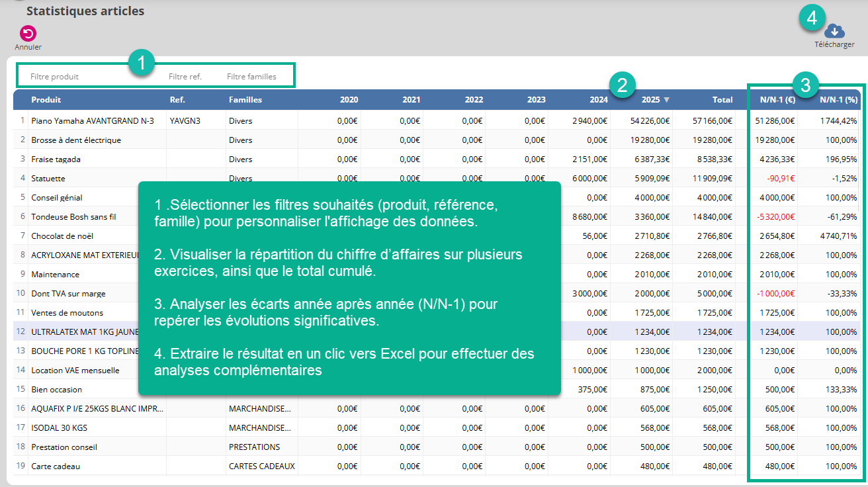
Task: Select the Carte cadeau product row
Action: [x=56, y=466]
